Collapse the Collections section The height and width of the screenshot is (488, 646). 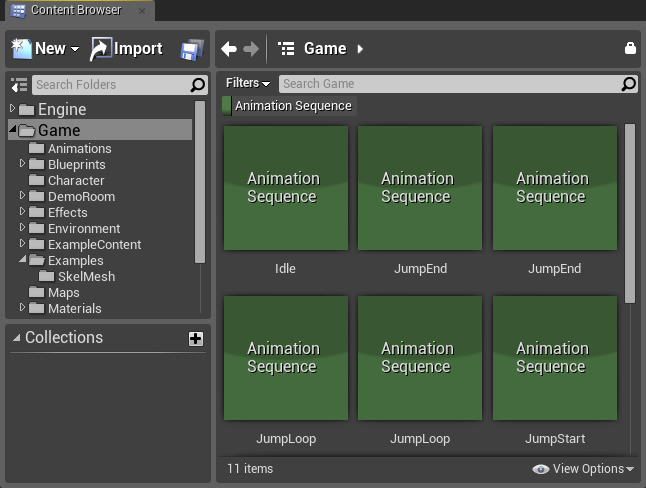click(16, 338)
